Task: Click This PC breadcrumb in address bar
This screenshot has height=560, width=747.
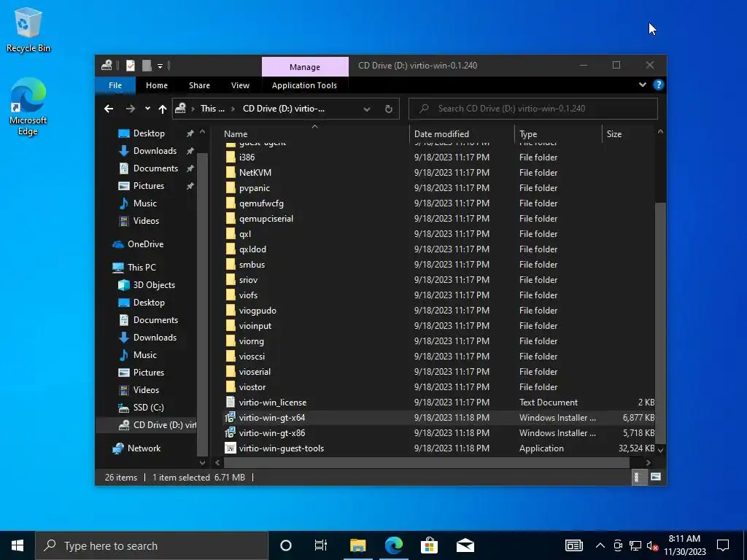Action: pos(212,109)
